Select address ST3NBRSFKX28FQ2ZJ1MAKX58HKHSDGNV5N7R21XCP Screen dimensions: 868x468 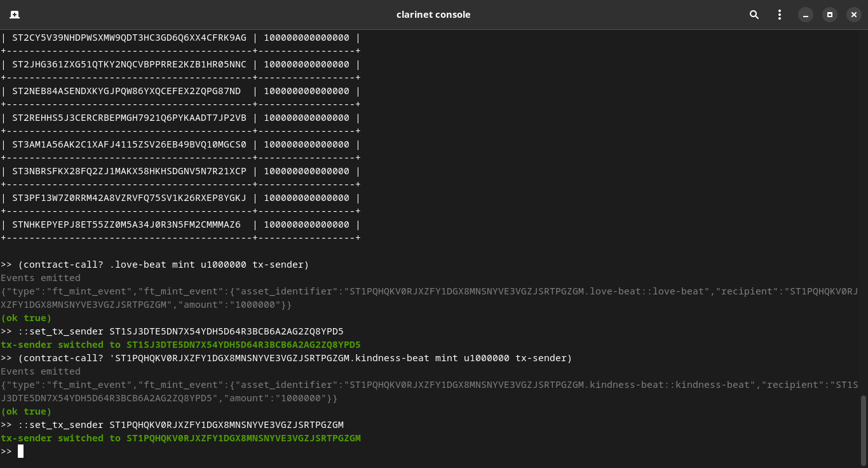coord(129,171)
